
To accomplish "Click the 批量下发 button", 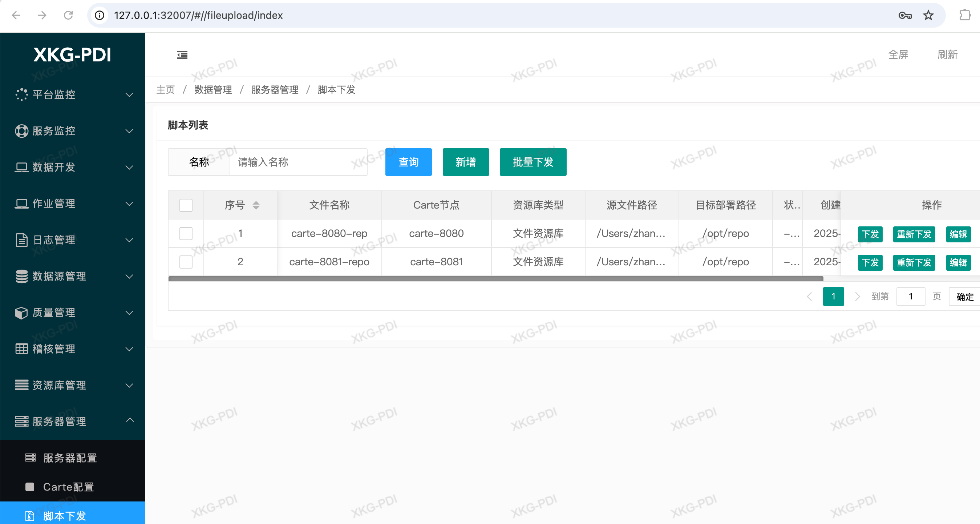I will (532, 162).
